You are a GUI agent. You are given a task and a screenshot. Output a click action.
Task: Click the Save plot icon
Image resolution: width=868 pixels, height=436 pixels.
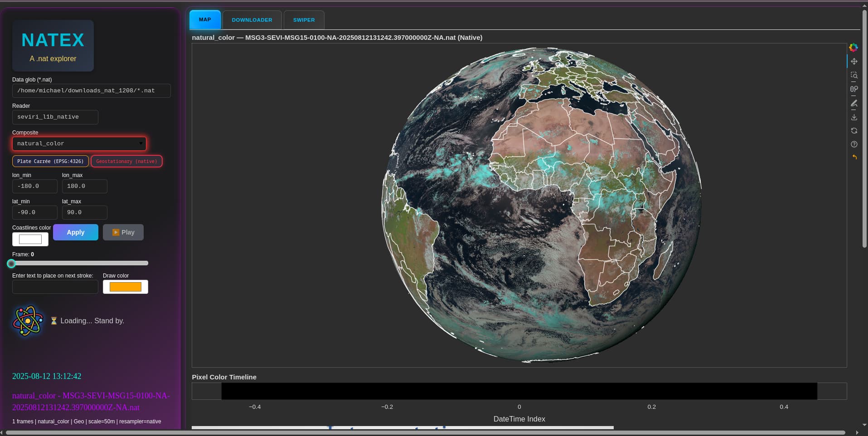click(x=854, y=117)
